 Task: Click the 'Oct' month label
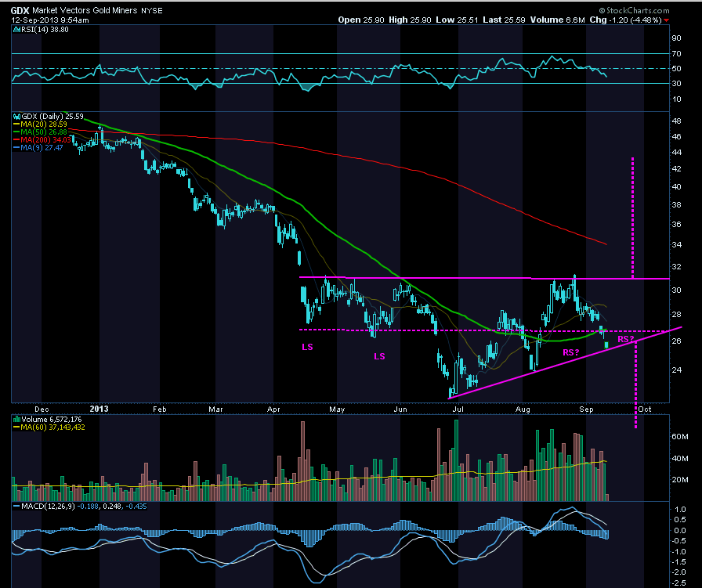point(645,409)
